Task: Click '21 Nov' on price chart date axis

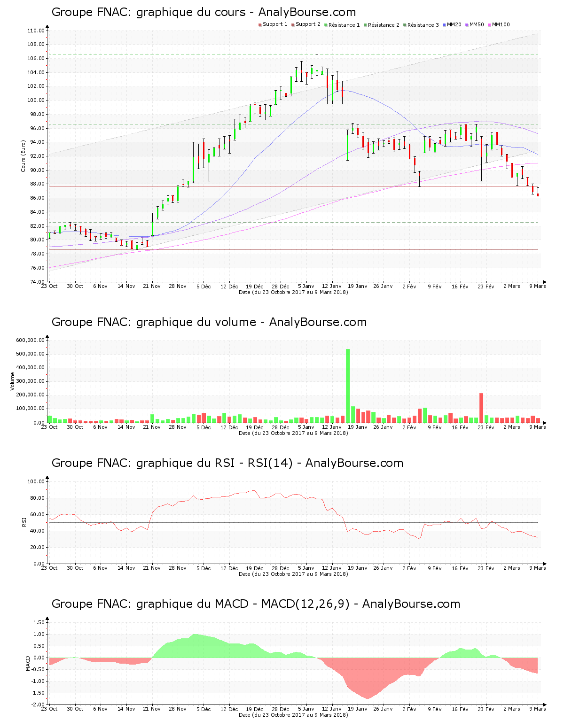Action: click(152, 286)
